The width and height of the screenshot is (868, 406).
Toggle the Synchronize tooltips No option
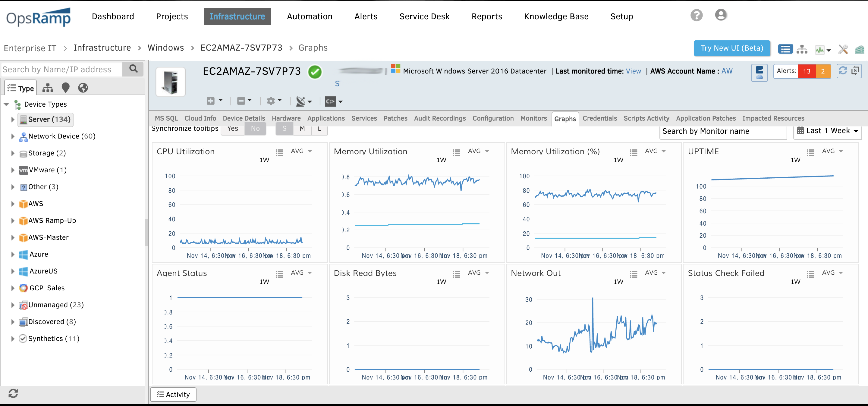click(x=255, y=128)
